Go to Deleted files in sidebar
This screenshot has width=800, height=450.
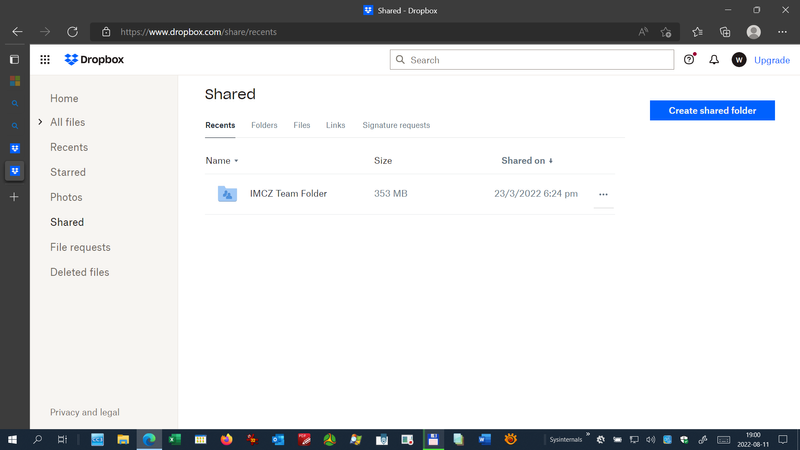coord(79,272)
